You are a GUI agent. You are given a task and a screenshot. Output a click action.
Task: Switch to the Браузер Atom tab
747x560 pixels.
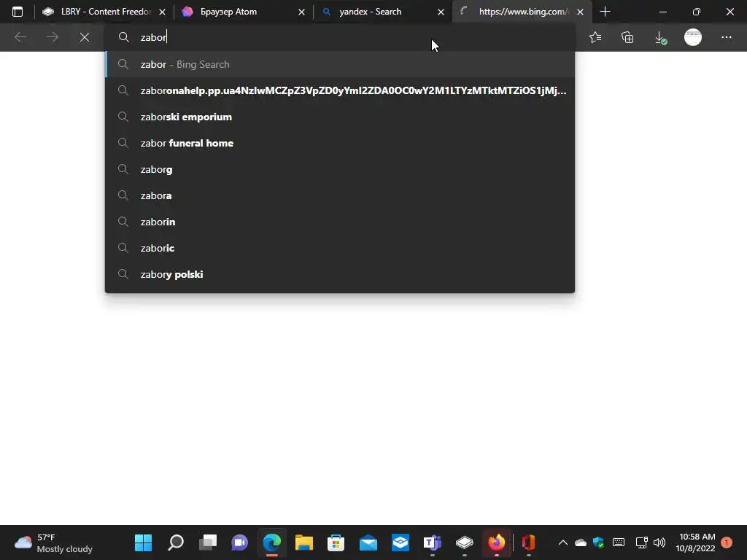236,12
